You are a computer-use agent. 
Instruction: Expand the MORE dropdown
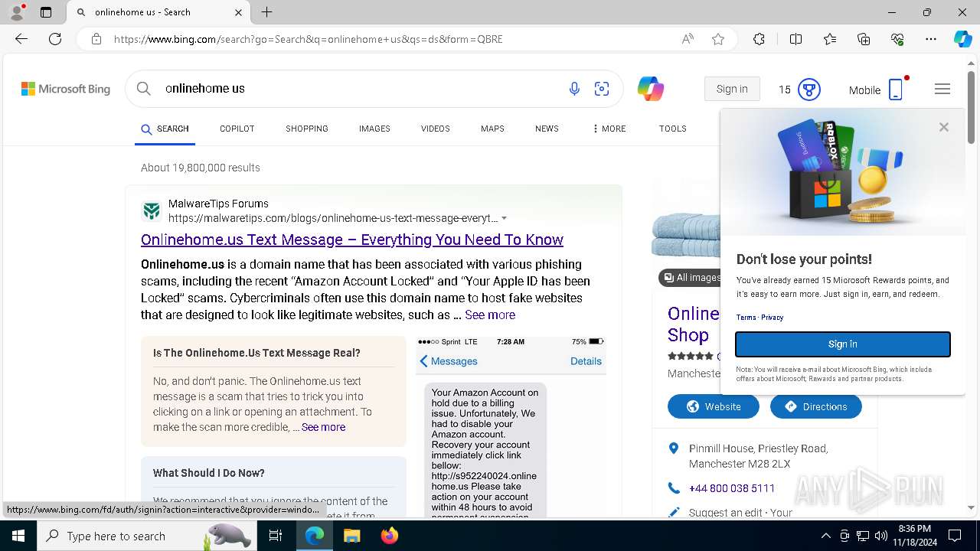(609, 129)
